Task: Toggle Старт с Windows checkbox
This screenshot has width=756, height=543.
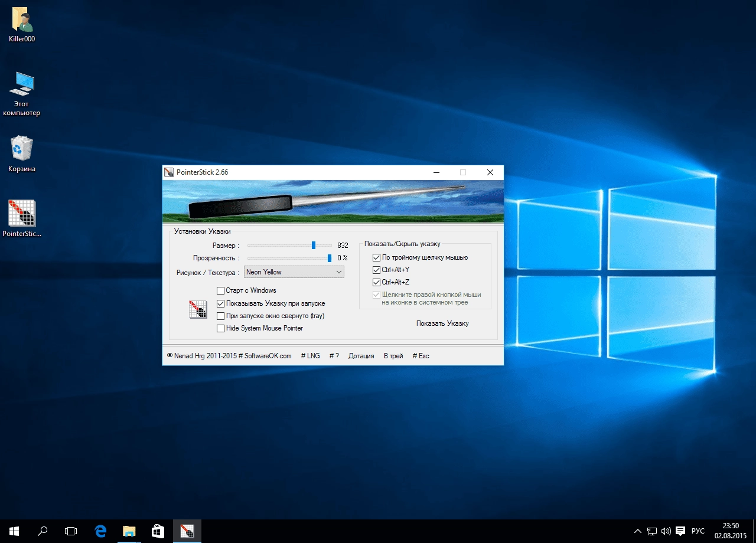Action: click(x=220, y=290)
